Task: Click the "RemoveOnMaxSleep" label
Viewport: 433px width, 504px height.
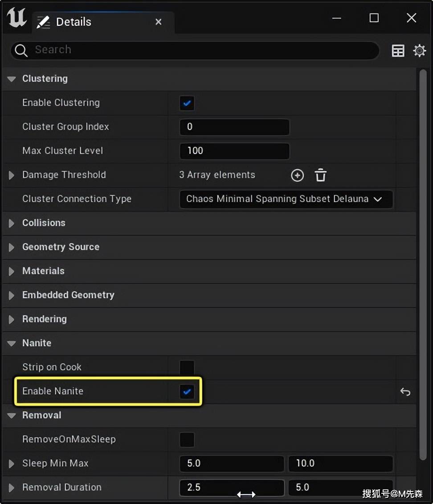Action: 69,439
